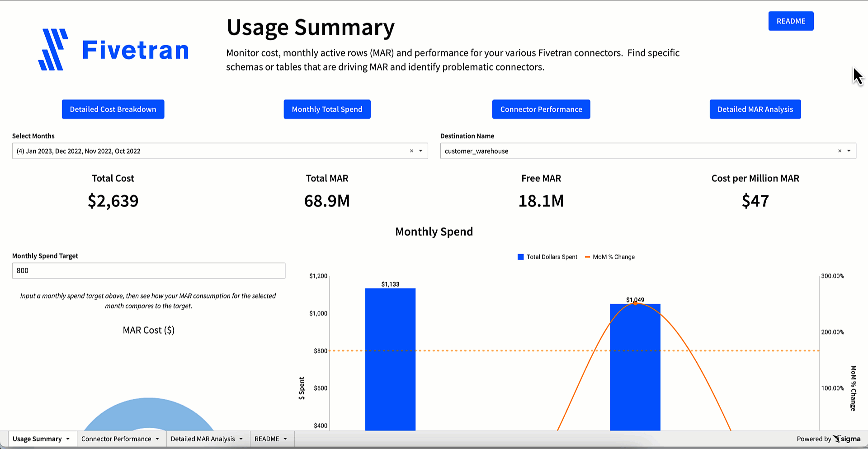Click the Monthly Total Spend button

(327, 109)
